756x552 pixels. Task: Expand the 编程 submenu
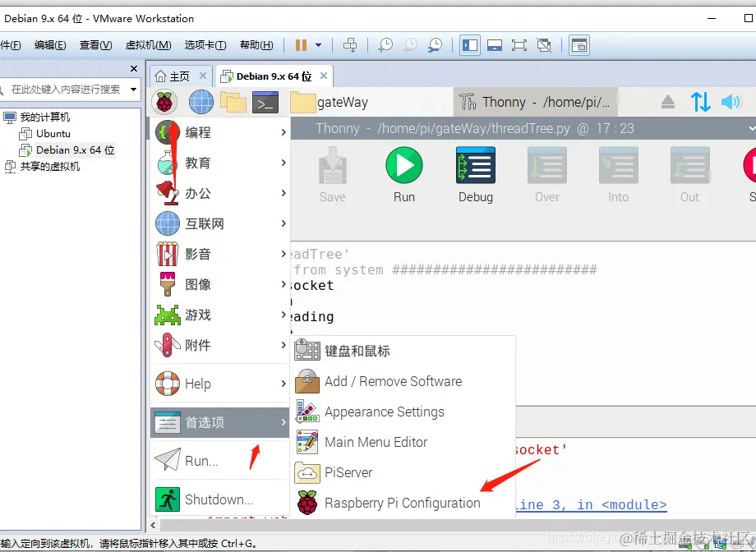220,132
